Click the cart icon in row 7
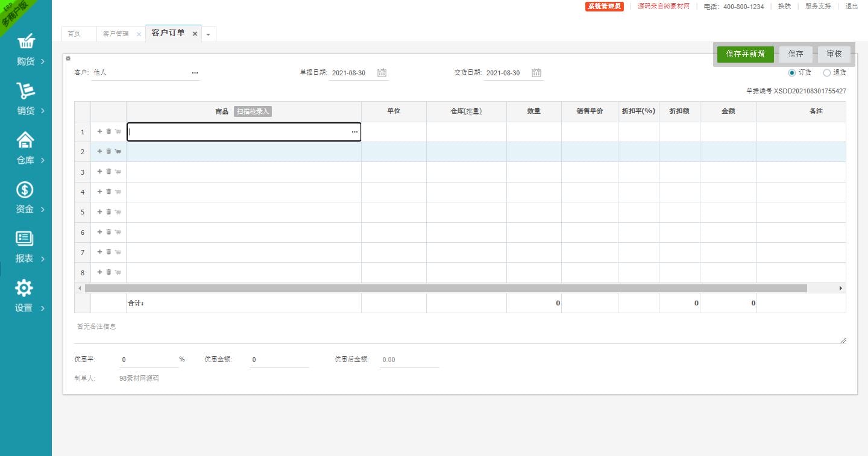 [x=118, y=252]
